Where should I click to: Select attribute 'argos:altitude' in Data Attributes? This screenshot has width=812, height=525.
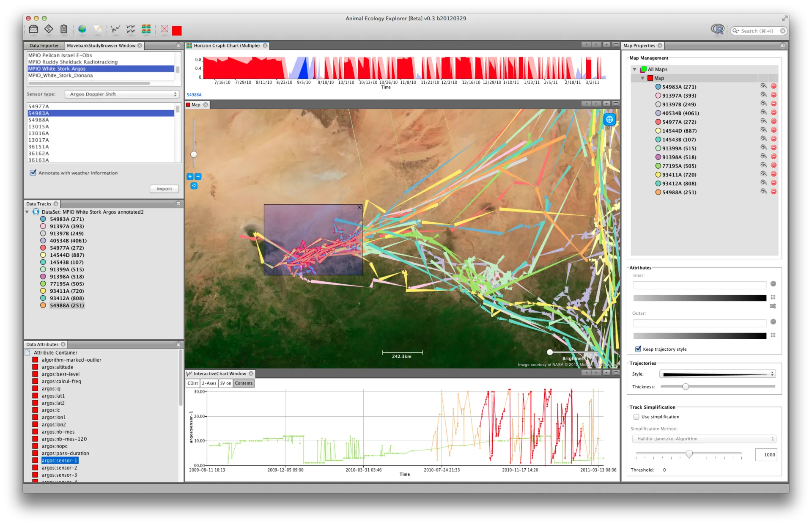[58, 367]
